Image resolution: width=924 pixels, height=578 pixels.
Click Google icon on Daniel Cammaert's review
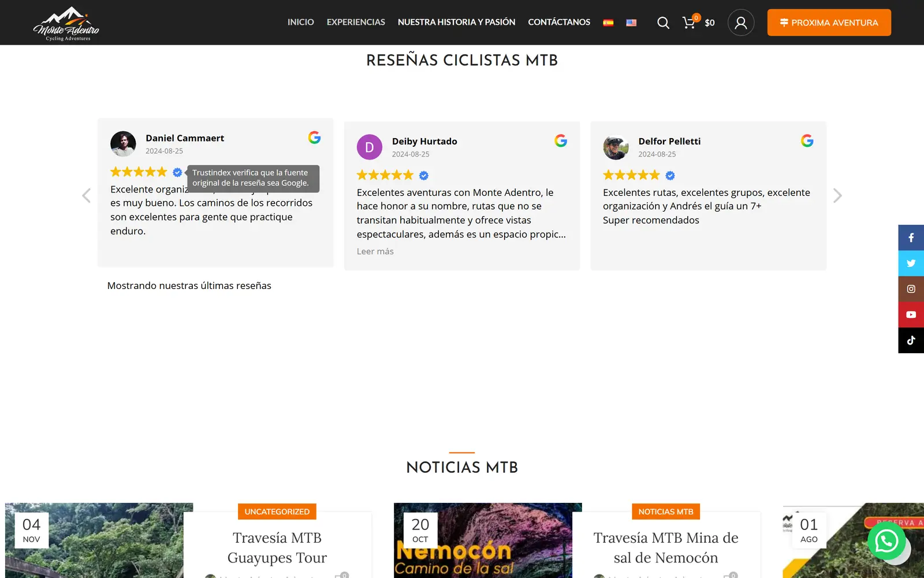click(x=314, y=138)
